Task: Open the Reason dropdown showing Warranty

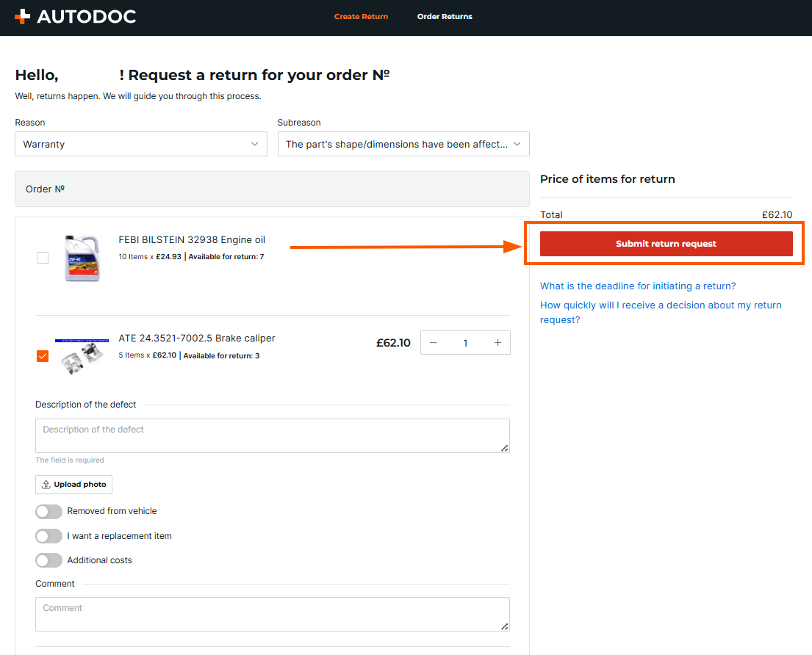Action: click(140, 145)
